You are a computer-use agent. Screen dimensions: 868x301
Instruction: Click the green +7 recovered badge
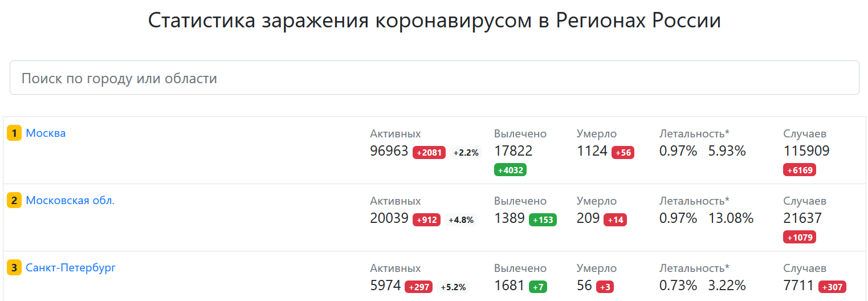coord(538,287)
